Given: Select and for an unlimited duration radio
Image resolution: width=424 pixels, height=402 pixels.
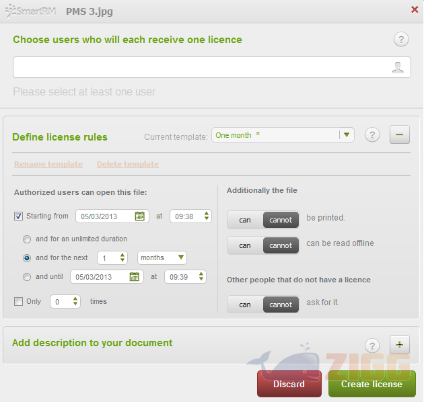Looking at the screenshot, I should (x=27, y=239).
